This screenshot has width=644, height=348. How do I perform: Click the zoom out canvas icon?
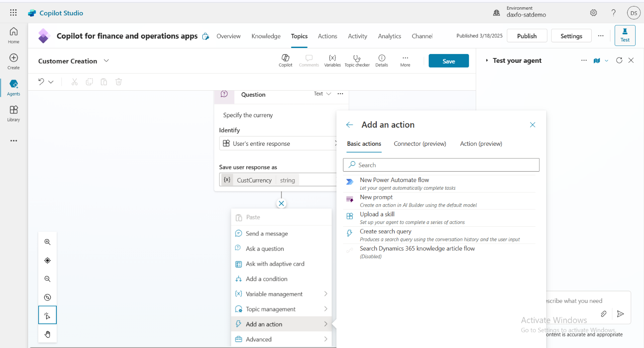click(x=47, y=279)
